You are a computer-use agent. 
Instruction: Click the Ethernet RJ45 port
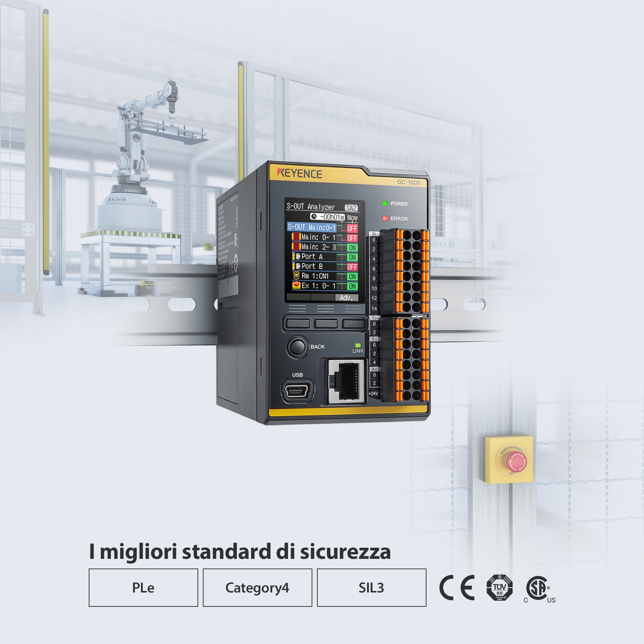coord(346,382)
